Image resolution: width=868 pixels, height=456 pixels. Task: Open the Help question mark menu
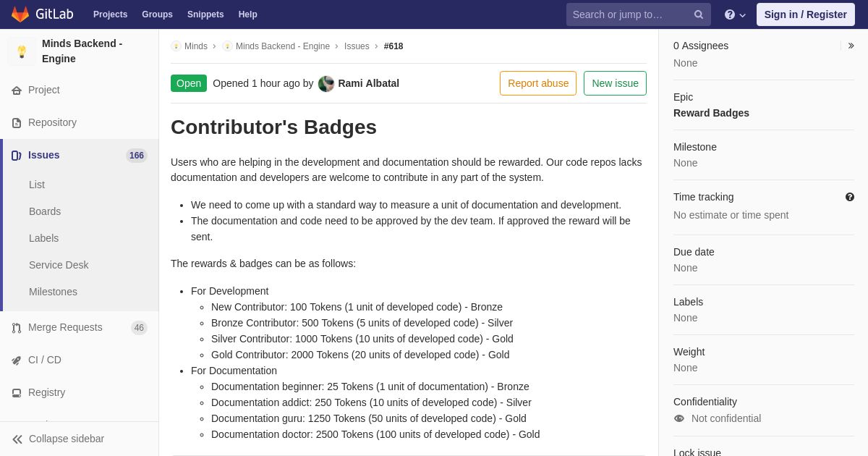tap(735, 14)
